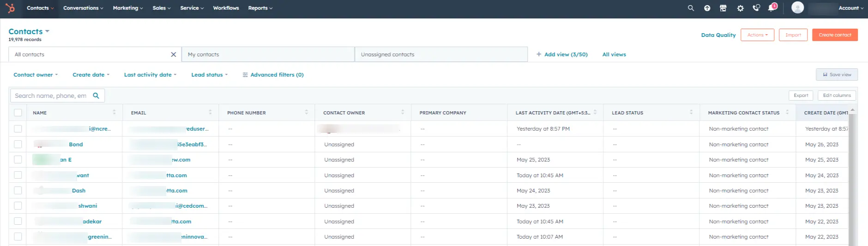Click the HubSpot sprocket logo

[x=10, y=8]
